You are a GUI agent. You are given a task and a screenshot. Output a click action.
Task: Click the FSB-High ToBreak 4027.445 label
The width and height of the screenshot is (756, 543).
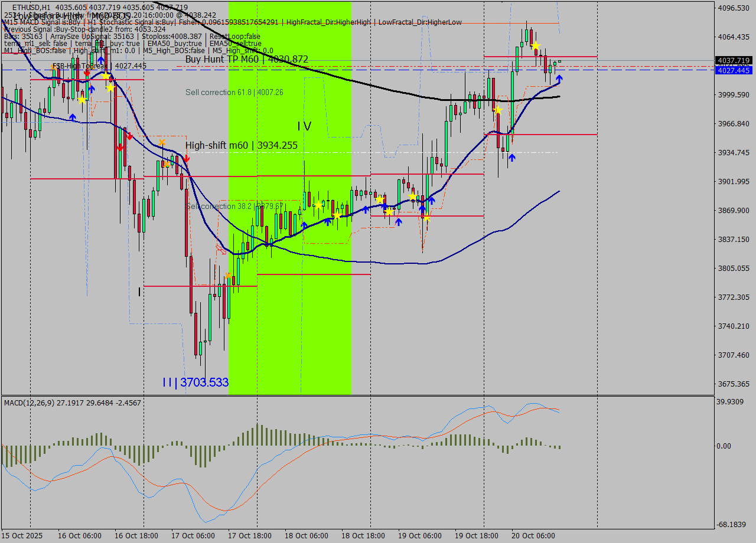pos(99,66)
